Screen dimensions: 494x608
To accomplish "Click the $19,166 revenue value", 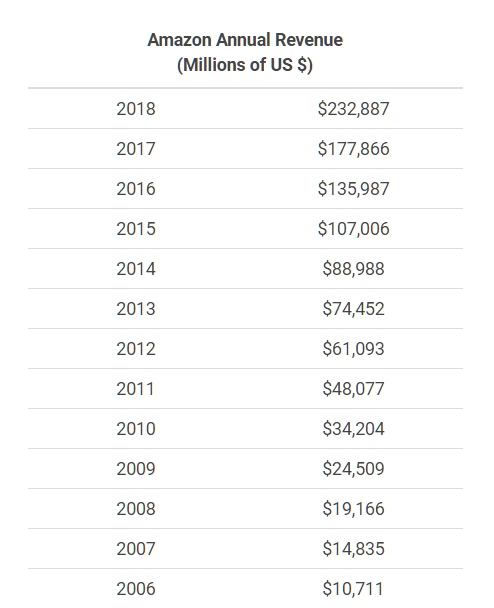I will click(x=353, y=508).
